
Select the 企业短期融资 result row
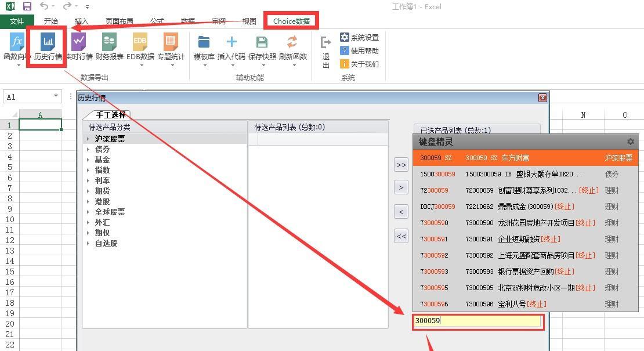526,239
